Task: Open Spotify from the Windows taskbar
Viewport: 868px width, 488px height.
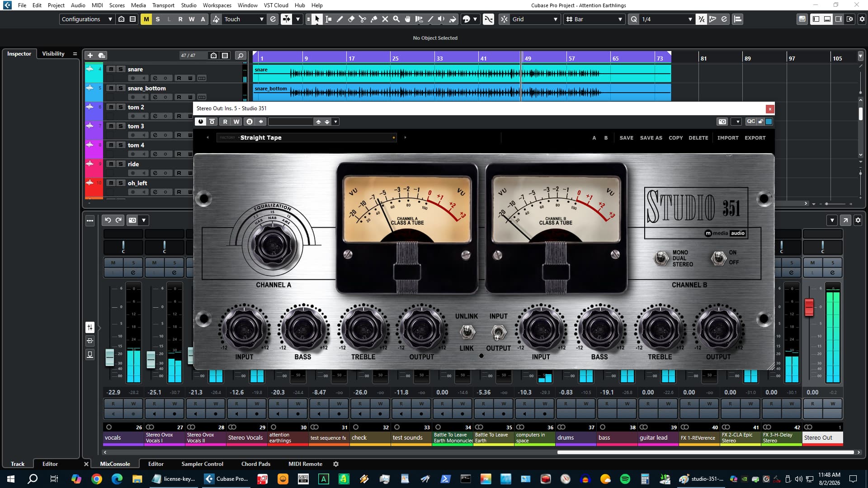Action: 625,479
